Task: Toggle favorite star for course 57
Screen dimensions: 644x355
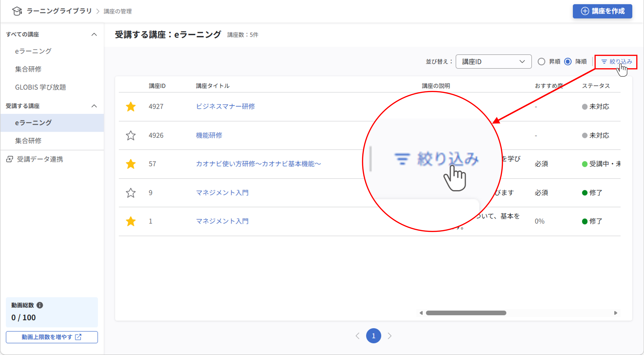Action: 131,164
